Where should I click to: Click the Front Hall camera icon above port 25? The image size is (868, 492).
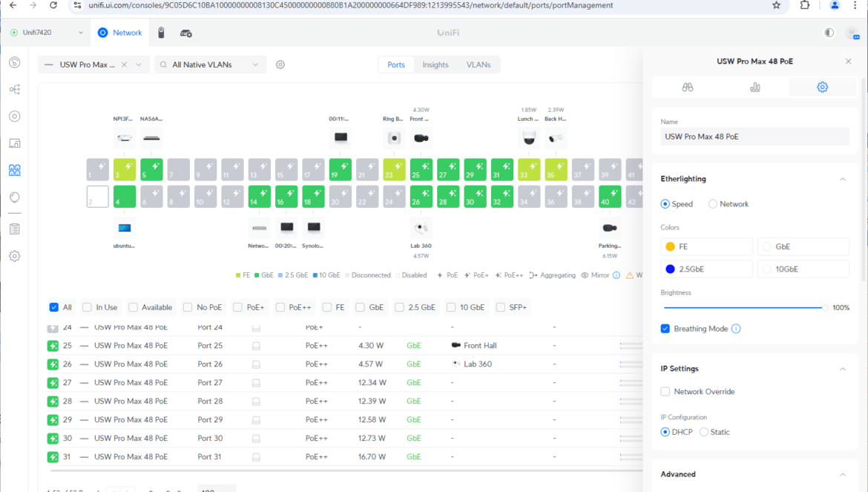(x=421, y=138)
